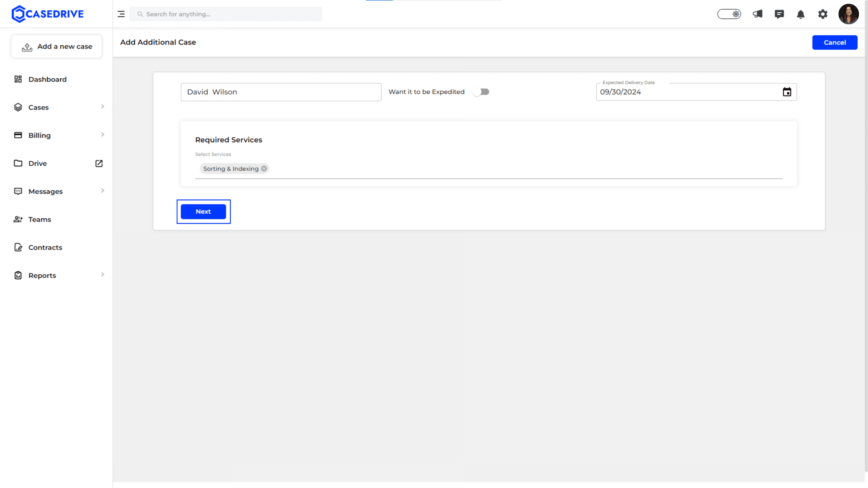This screenshot has height=488, width=868.
Task: Click the search magnifier icon
Action: (x=140, y=14)
